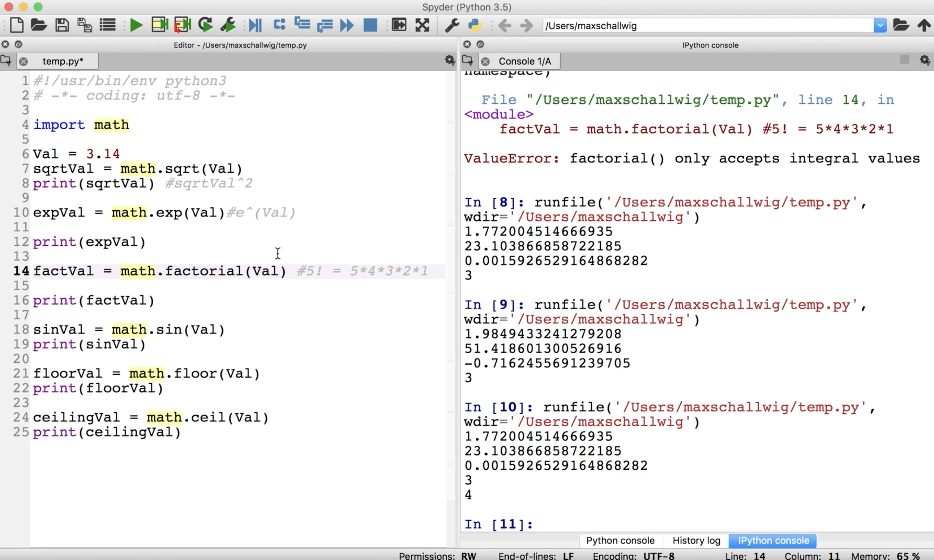The image size is (934, 560).
Task: Toggle fullscreen with the crossed-arrows icon
Action: pyautogui.click(x=422, y=25)
